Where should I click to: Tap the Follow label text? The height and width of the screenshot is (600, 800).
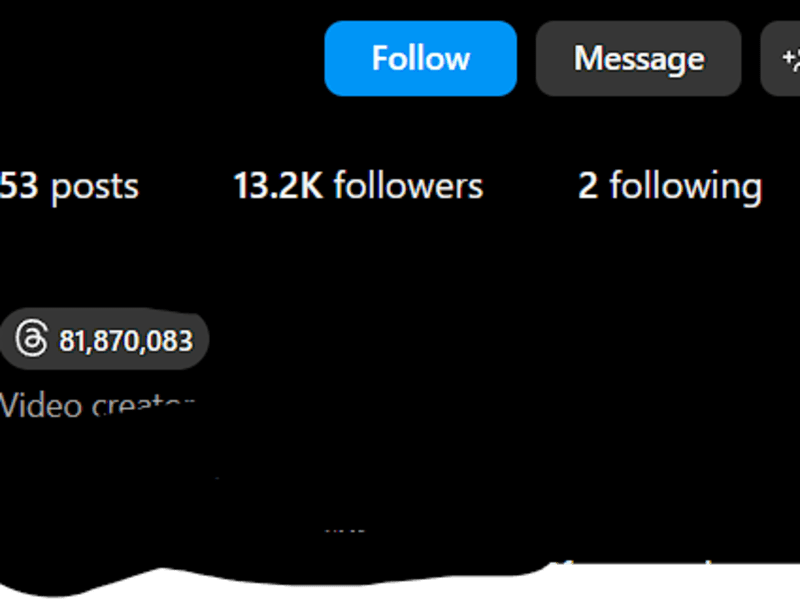tap(420, 58)
